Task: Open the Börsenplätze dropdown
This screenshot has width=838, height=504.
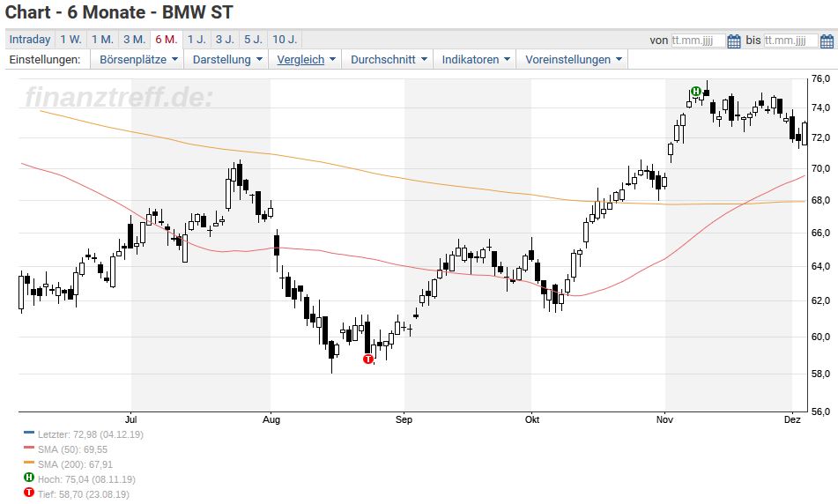Action: [x=138, y=59]
